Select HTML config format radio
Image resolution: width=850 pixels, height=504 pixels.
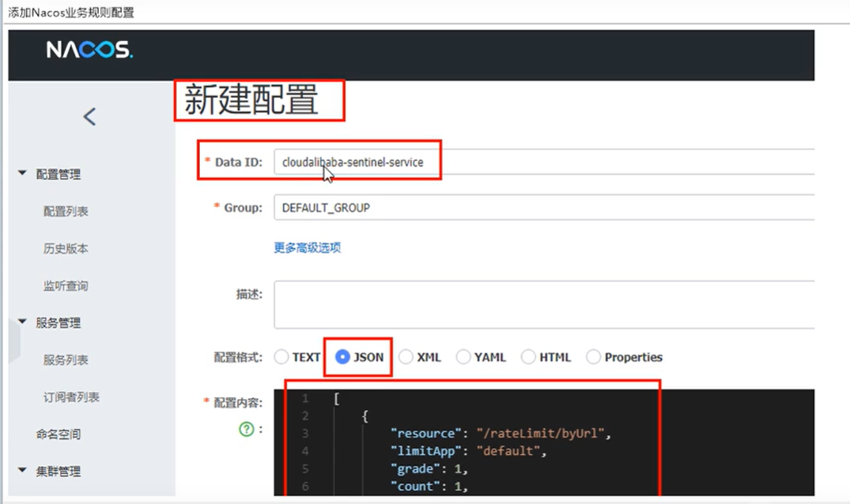point(528,357)
